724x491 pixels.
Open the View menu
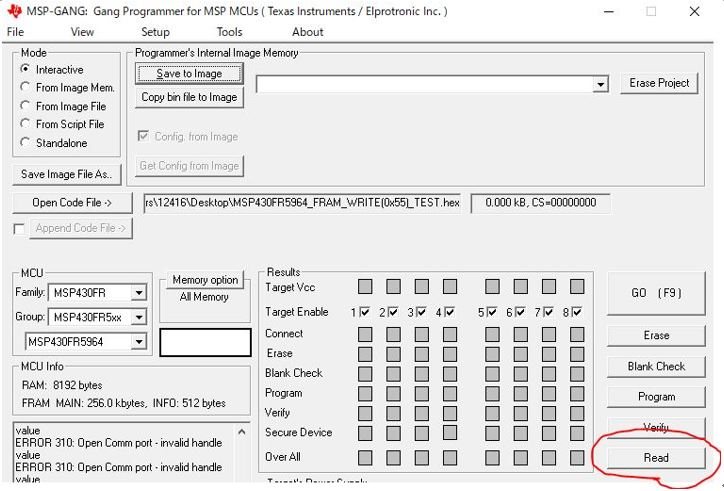(x=82, y=32)
